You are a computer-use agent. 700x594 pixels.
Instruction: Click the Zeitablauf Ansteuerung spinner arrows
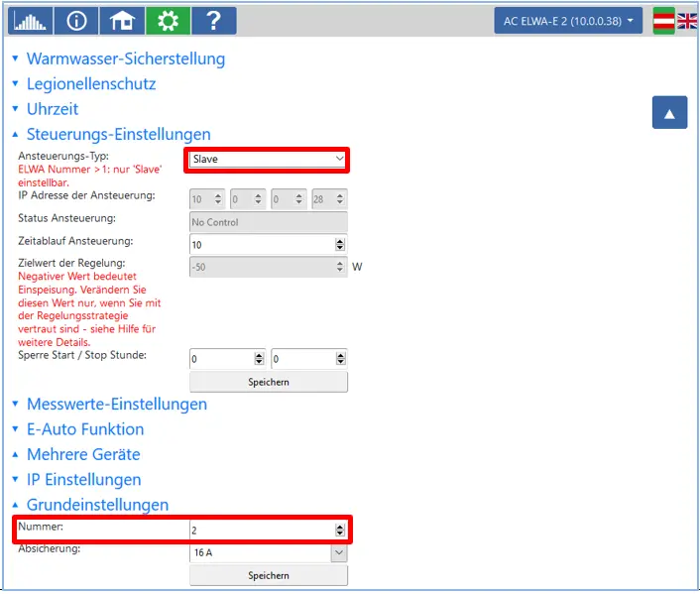point(340,245)
